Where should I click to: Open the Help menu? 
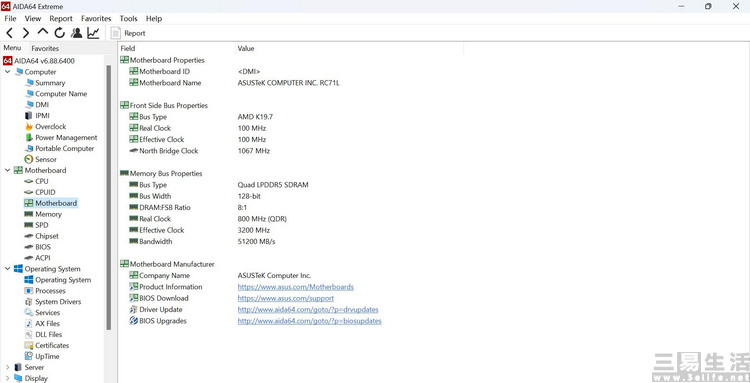coord(154,19)
